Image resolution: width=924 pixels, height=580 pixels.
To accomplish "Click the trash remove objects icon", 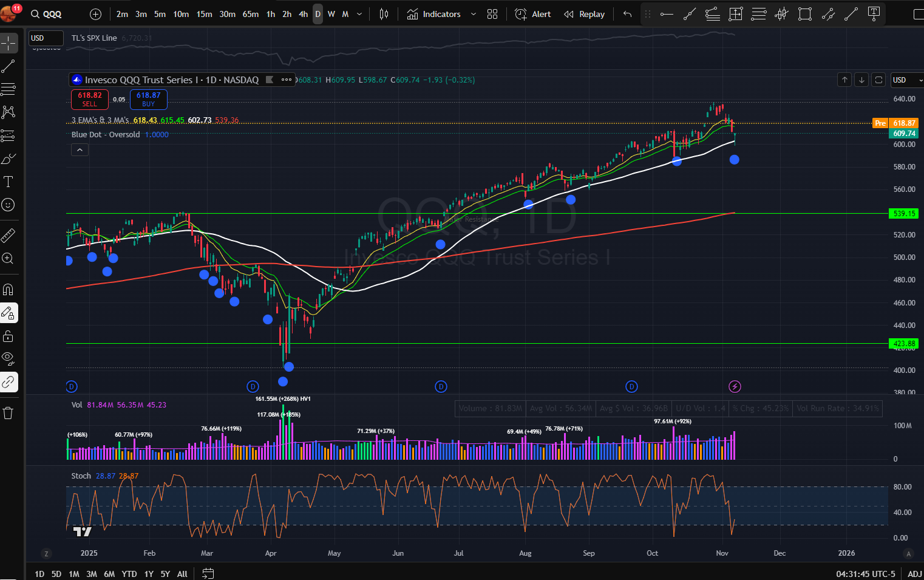I will pos(8,413).
